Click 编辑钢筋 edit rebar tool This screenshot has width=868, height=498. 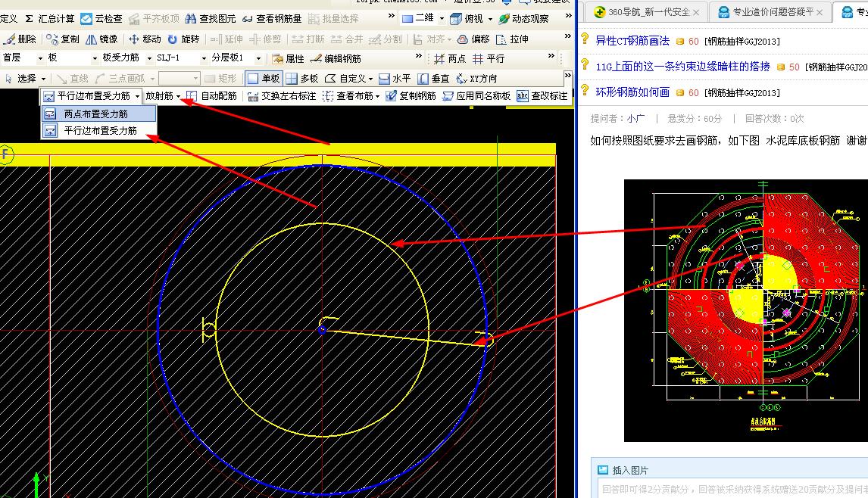336,58
